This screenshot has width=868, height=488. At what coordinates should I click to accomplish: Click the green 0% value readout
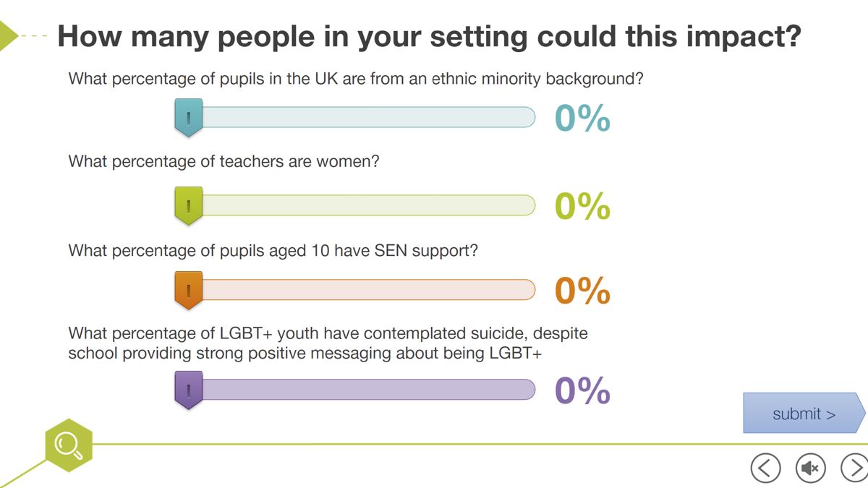tap(582, 206)
